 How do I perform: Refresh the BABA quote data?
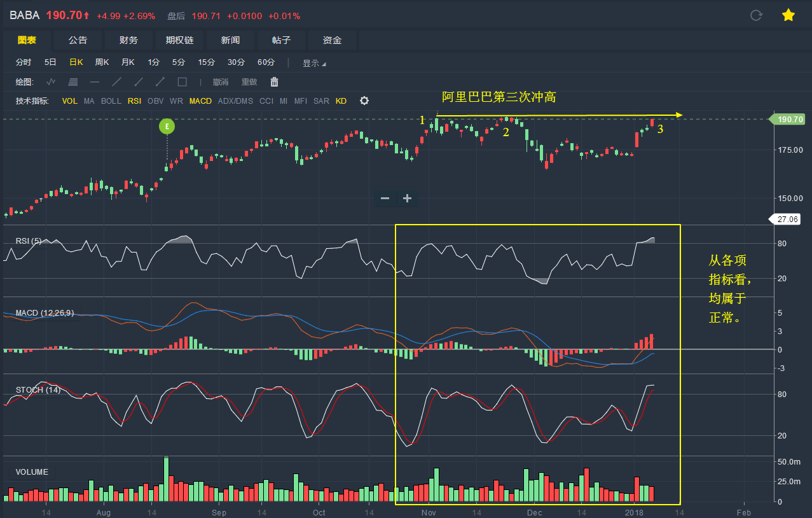point(756,15)
